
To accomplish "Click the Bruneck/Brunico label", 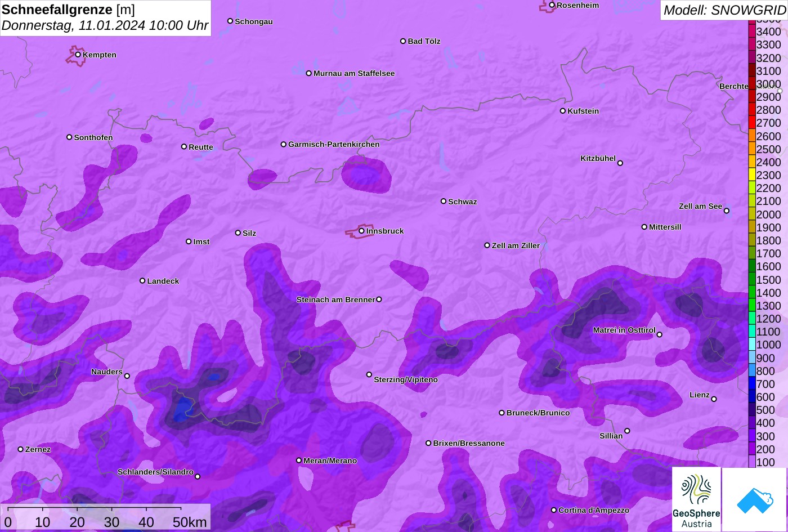I will pyautogui.click(x=538, y=413).
